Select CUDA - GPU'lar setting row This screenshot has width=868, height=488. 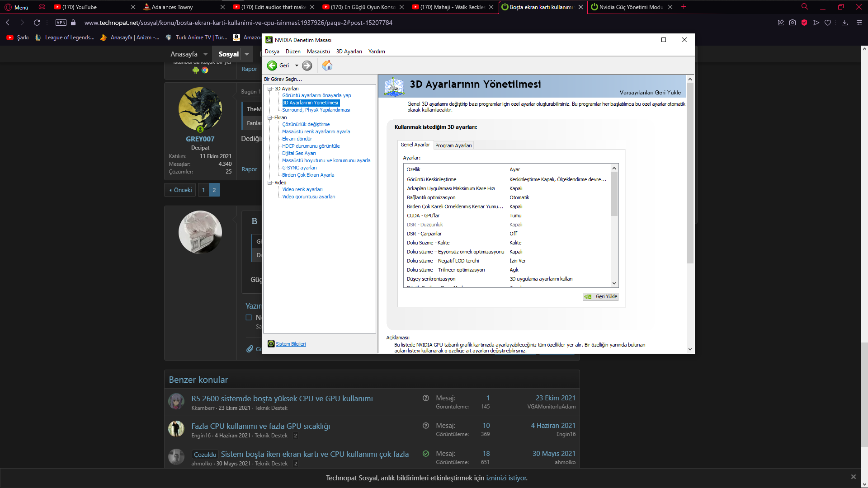[x=507, y=216]
